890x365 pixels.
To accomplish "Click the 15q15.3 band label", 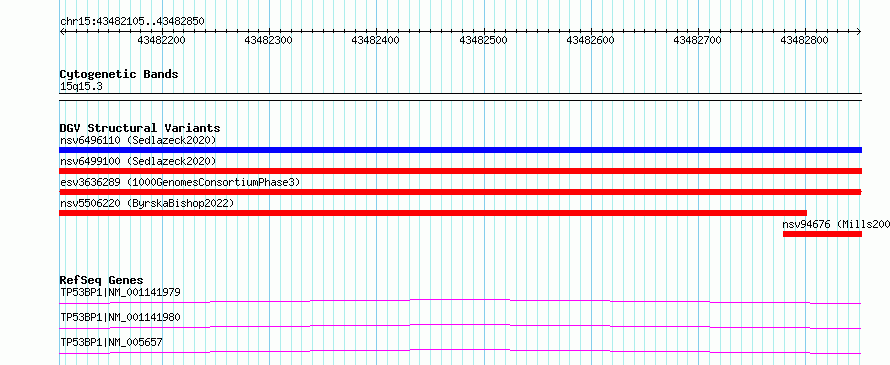I will 81,87.
